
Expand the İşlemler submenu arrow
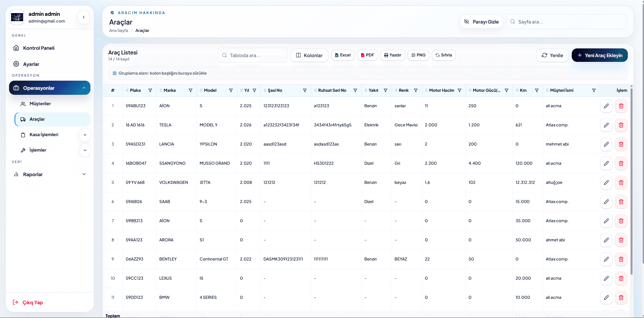(85, 150)
